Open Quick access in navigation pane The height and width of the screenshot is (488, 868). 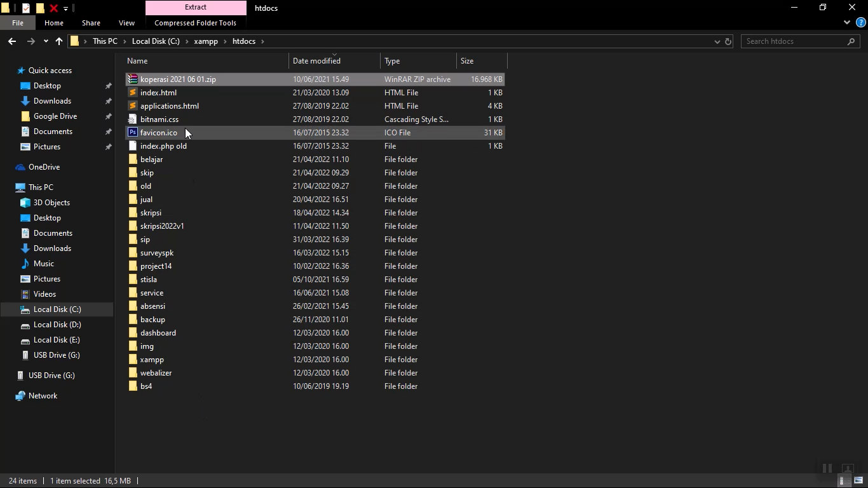point(50,71)
